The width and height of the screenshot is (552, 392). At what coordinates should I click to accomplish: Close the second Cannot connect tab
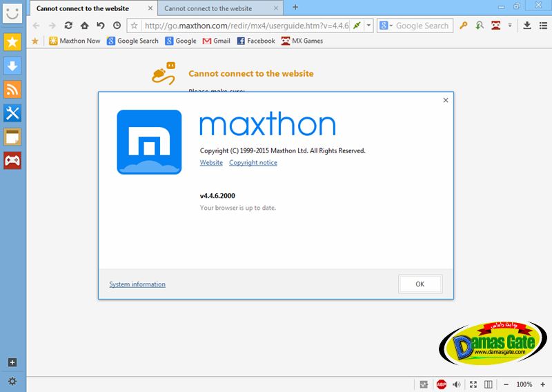click(276, 8)
